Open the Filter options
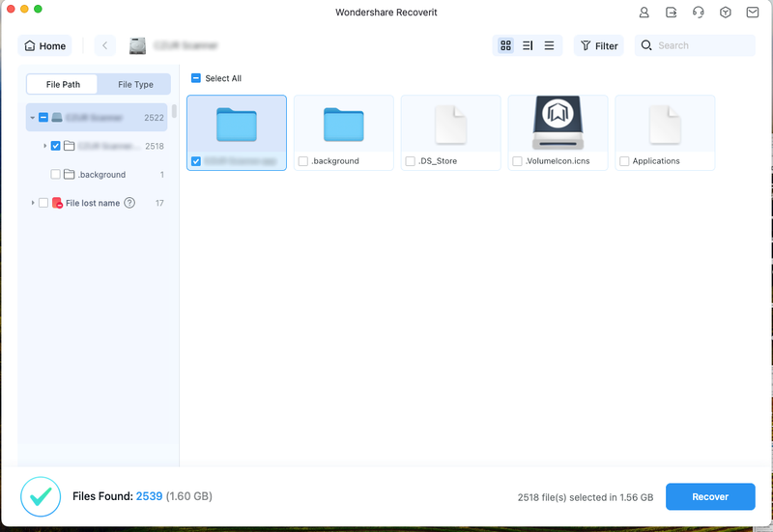Image resolution: width=773 pixels, height=532 pixels. click(x=598, y=45)
